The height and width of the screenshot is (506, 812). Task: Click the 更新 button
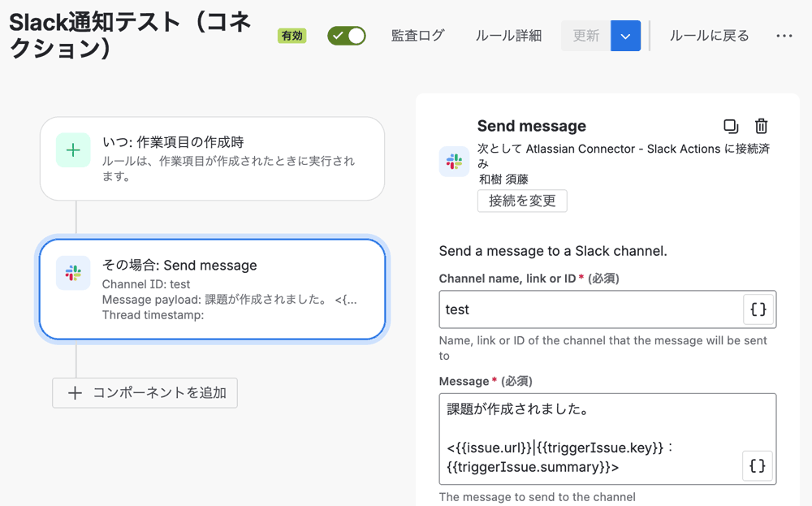point(585,36)
